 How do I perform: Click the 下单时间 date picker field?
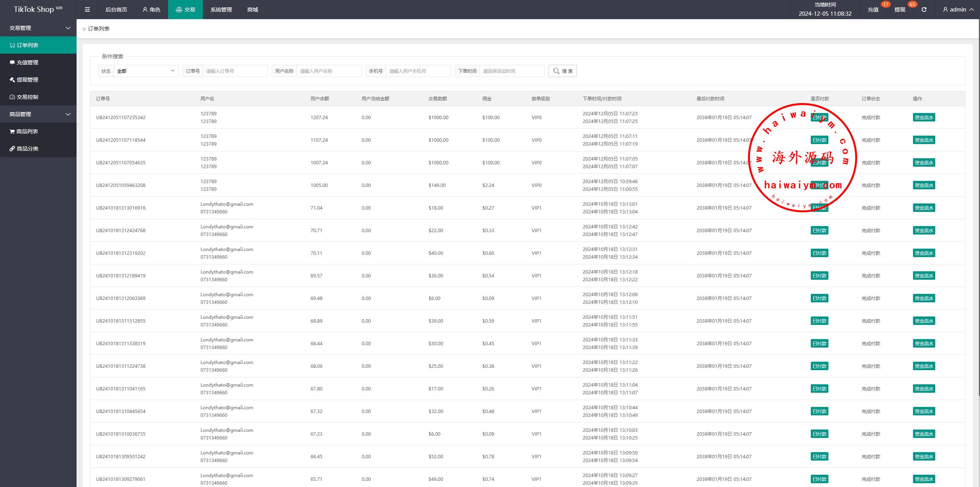click(511, 71)
